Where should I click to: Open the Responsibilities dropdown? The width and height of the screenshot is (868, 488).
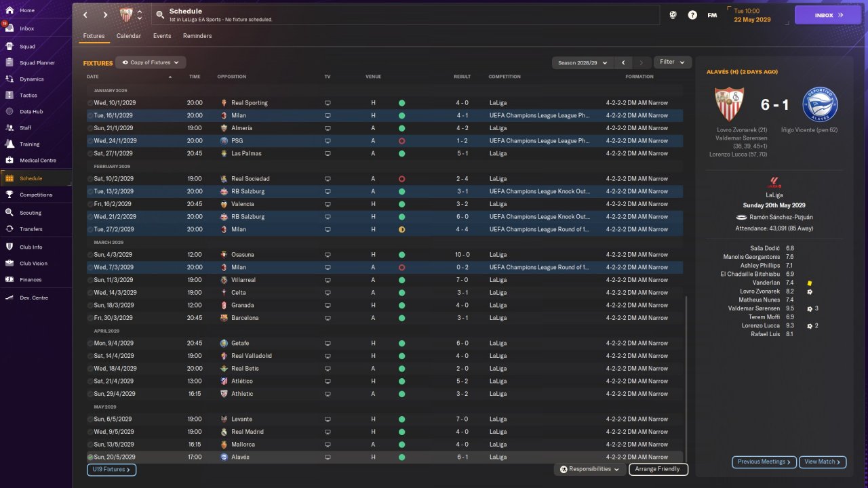click(x=589, y=469)
